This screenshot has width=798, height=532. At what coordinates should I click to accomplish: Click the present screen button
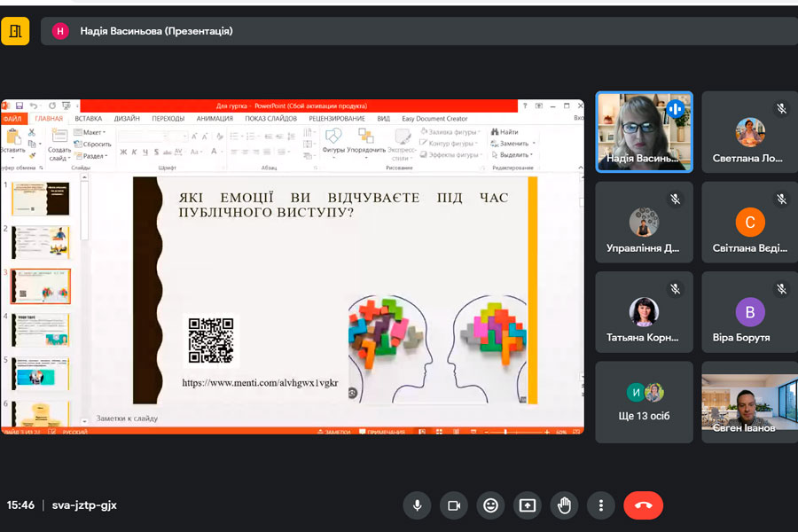tap(528, 505)
